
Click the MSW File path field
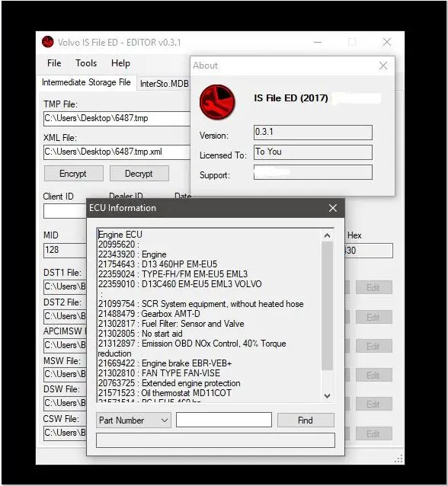coord(65,375)
